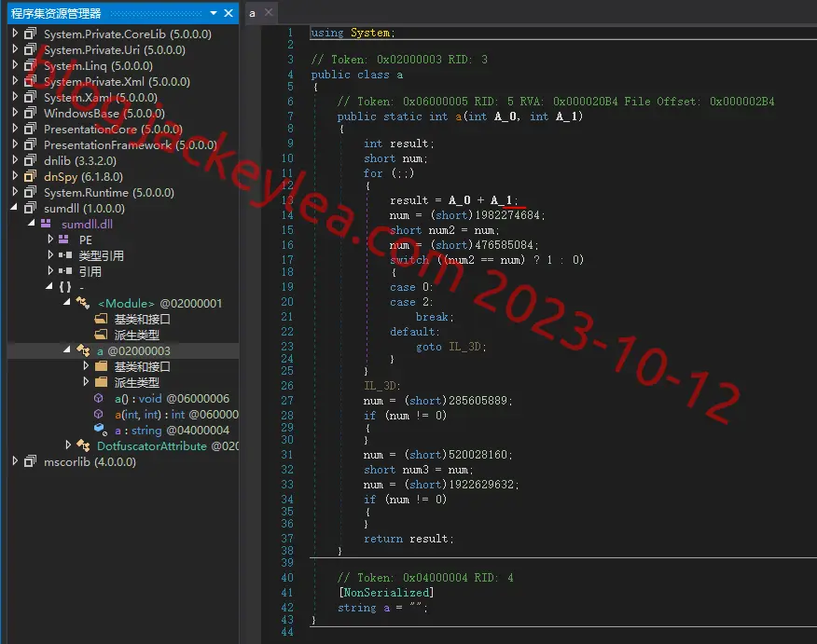Collapse the class a @02000003 node
The height and width of the screenshot is (644, 817).
(x=67, y=349)
